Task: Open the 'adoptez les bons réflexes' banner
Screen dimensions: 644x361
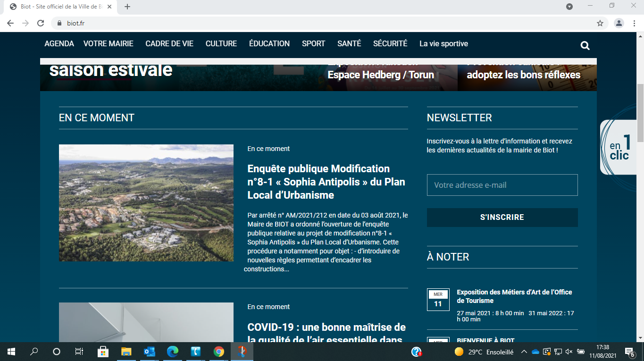Action: pyautogui.click(x=523, y=74)
